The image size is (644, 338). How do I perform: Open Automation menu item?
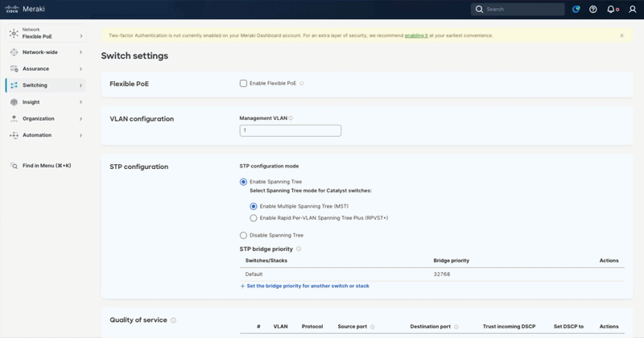point(46,134)
